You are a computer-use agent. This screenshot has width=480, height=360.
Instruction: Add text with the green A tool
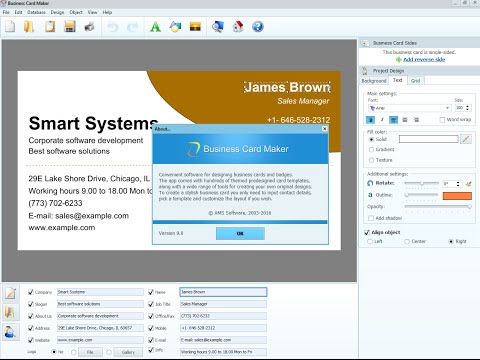[155, 27]
